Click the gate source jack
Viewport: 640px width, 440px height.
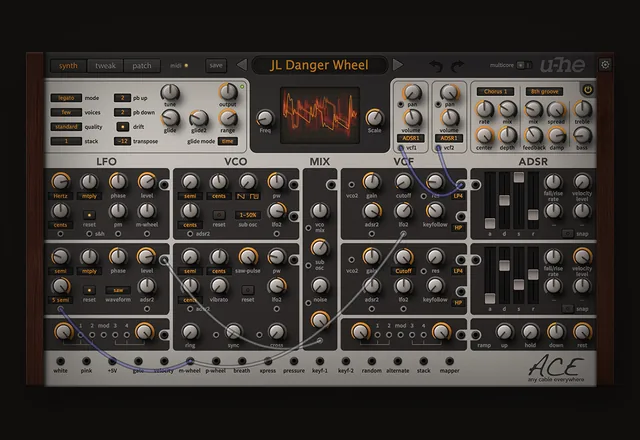point(138,361)
